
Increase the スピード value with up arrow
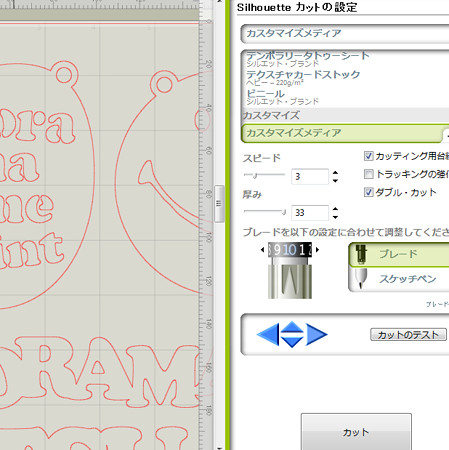coord(335,173)
